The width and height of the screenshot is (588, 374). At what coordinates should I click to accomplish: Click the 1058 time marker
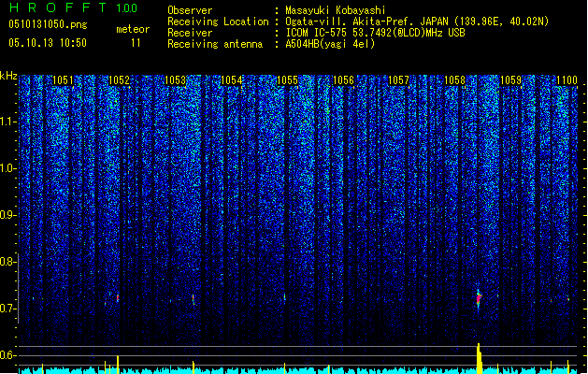point(454,80)
